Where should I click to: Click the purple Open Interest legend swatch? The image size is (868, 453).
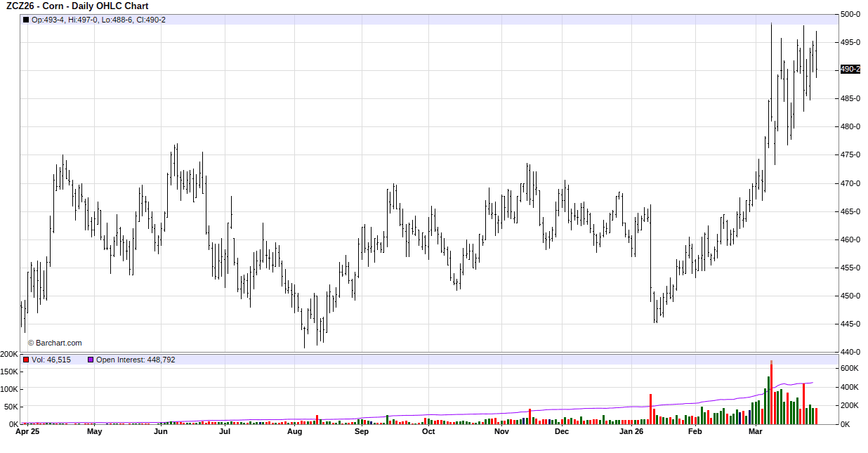coord(91,360)
